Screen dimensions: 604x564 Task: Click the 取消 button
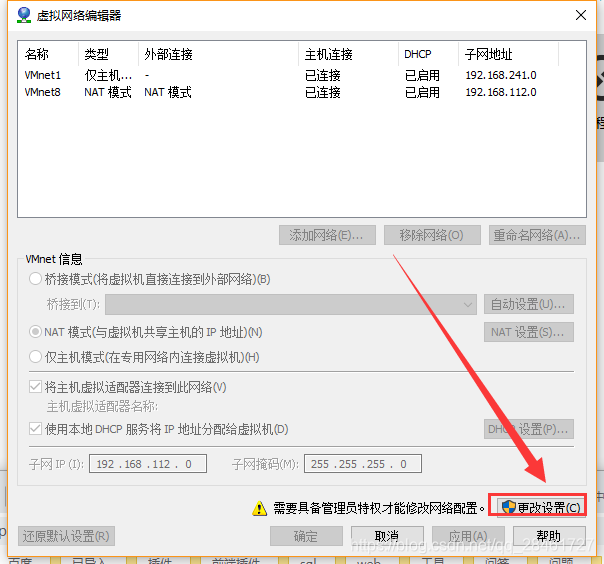[387, 536]
